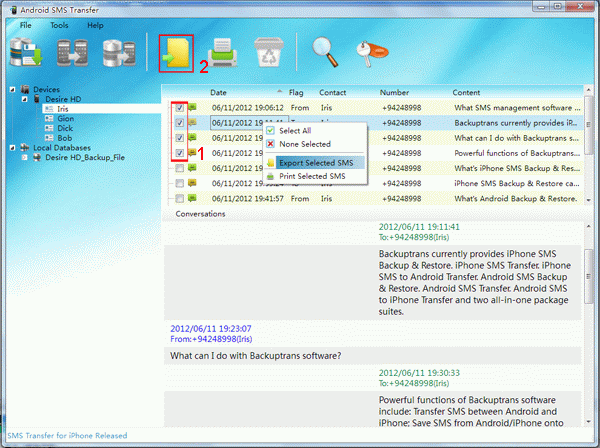Click the Number column header
The image size is (600, 448).
click(x=394, y=93)
